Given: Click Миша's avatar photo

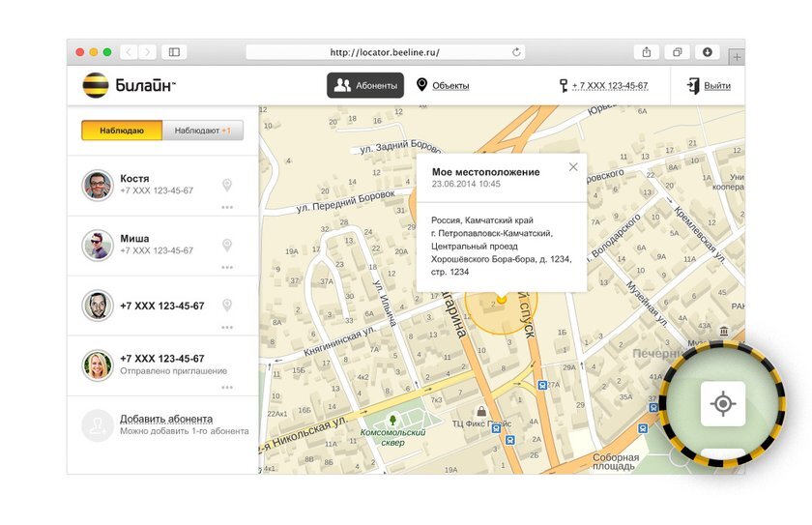Looking at the screenshot, I should [98, 245].
